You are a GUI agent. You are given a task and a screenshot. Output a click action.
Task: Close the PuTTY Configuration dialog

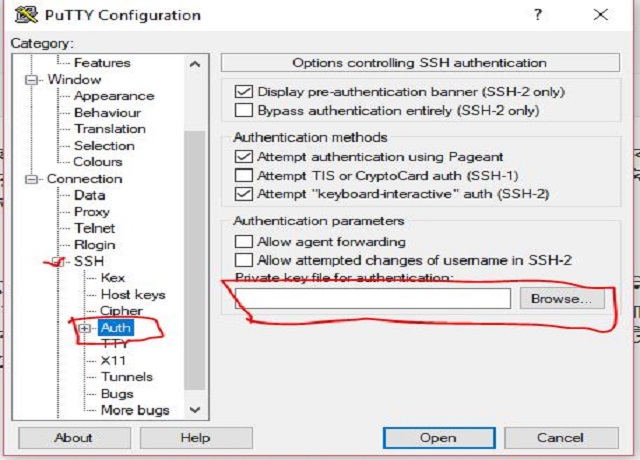pos(600,15)
